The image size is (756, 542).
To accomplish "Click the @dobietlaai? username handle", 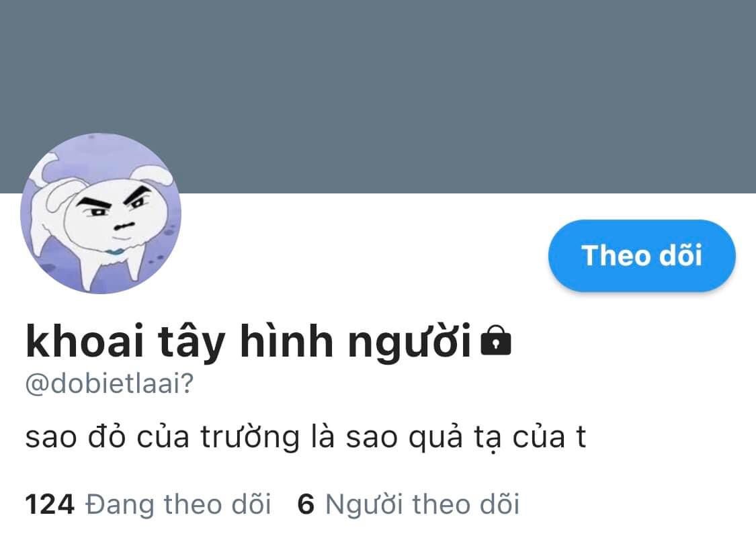I will (110, 384).
